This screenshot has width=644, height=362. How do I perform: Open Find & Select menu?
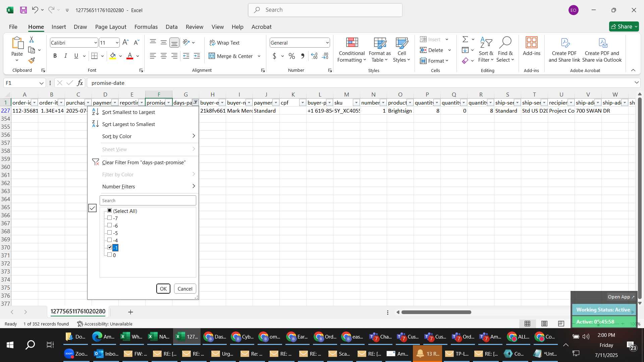coord(505,50)
